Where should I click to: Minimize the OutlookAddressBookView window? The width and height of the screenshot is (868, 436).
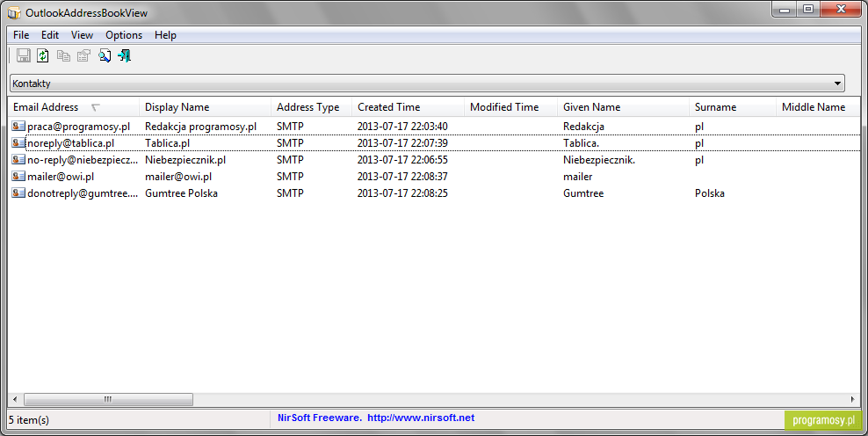pos(785,10)
